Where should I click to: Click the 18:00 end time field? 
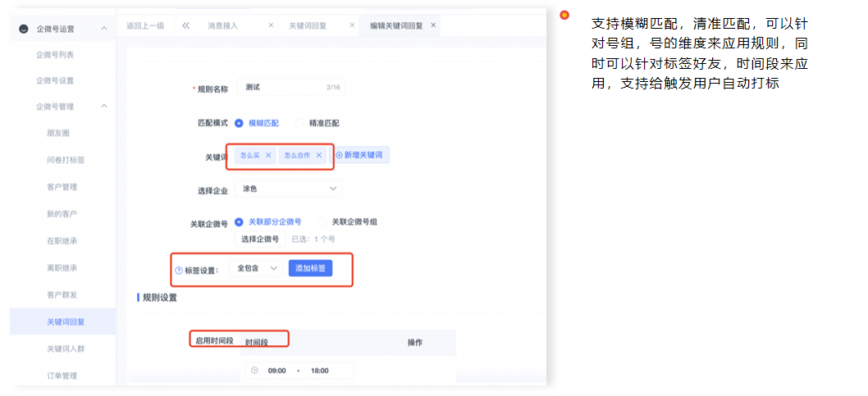click(320, 371)
